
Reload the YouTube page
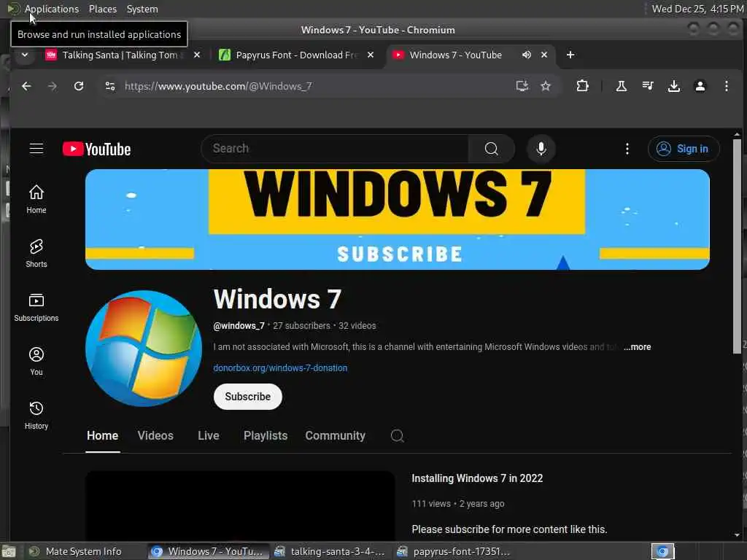point(79,86)
